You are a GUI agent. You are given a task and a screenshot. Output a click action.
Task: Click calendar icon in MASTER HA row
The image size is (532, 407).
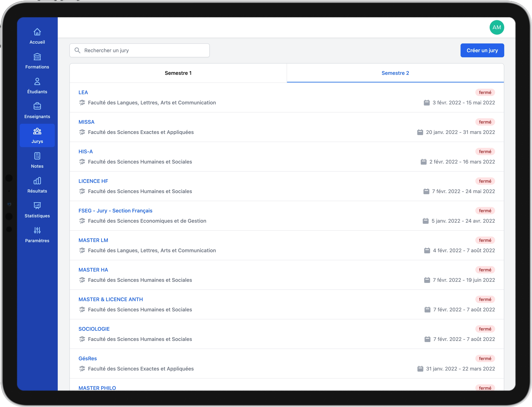click(427, 280)
